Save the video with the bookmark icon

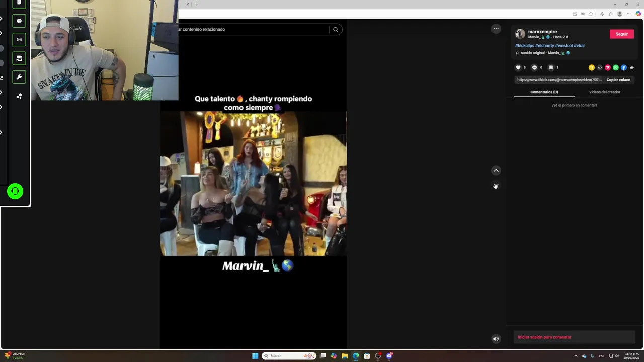pyautogui.click(x=551, y=67)
